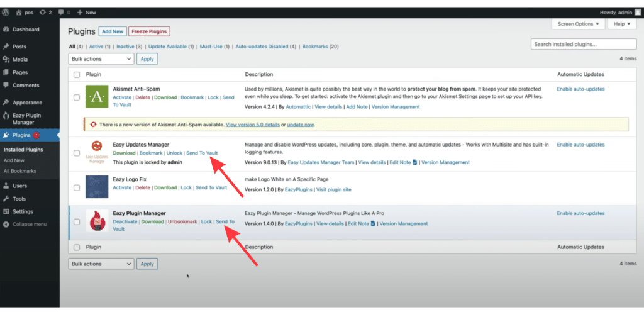
Task: Open Add New submenu under Plugins
Action: (x=14, y=160)
